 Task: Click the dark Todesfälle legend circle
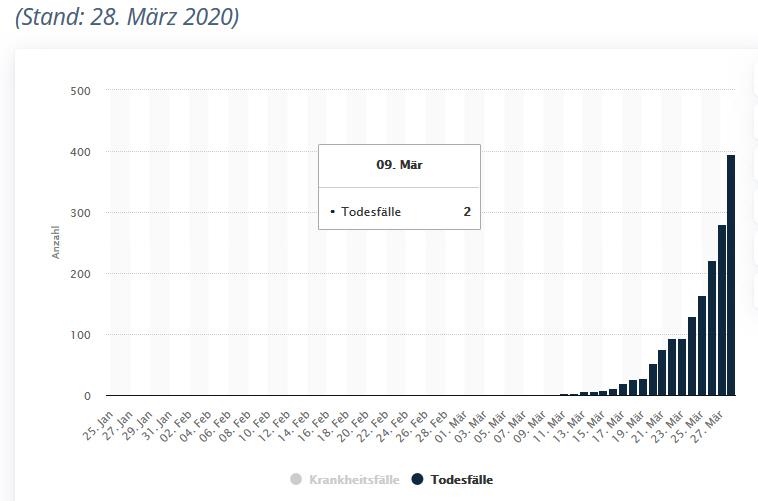[417, 480]
